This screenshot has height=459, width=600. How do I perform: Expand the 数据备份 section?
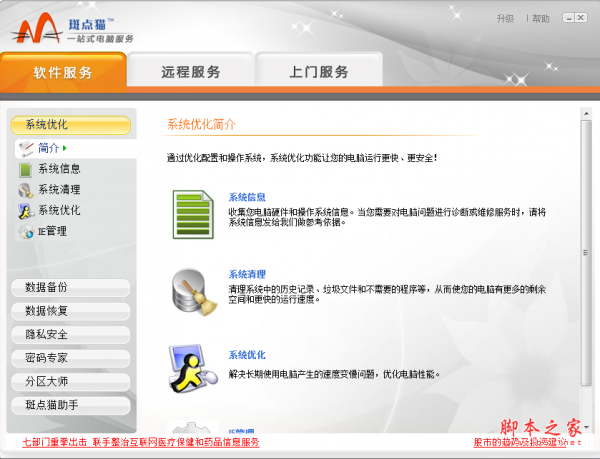[x=71, y=288]
